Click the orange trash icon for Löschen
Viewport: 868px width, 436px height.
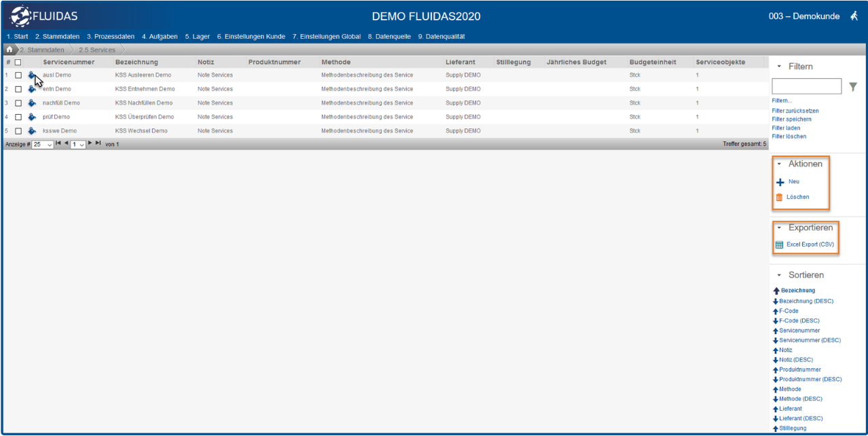tap(780, 198)
